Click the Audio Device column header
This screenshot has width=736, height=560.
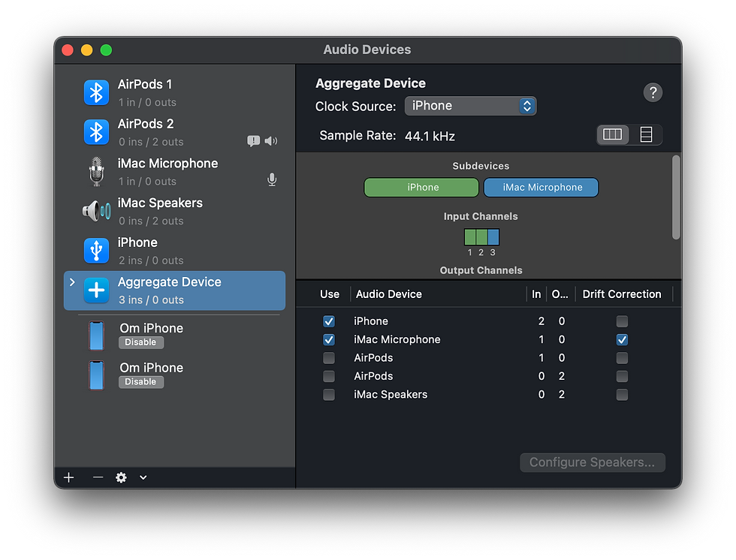(389, 294)
